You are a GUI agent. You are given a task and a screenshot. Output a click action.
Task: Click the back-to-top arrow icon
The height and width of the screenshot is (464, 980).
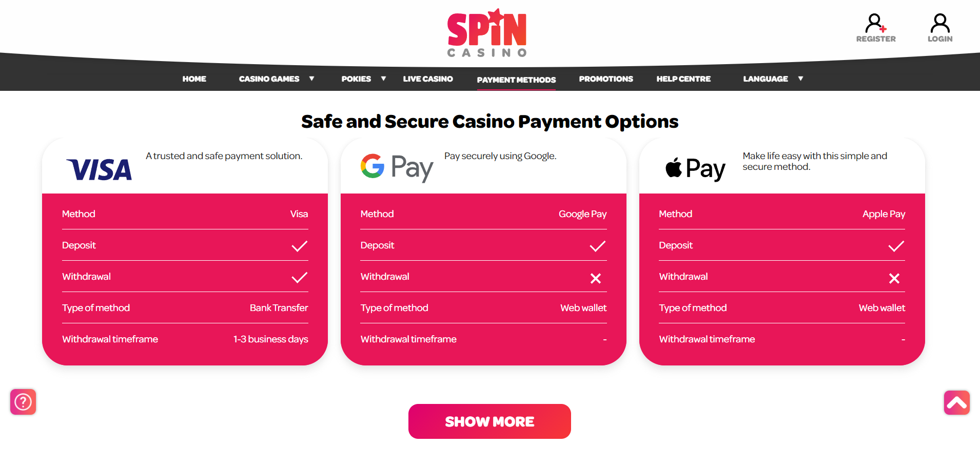click(x=957, y=402)
